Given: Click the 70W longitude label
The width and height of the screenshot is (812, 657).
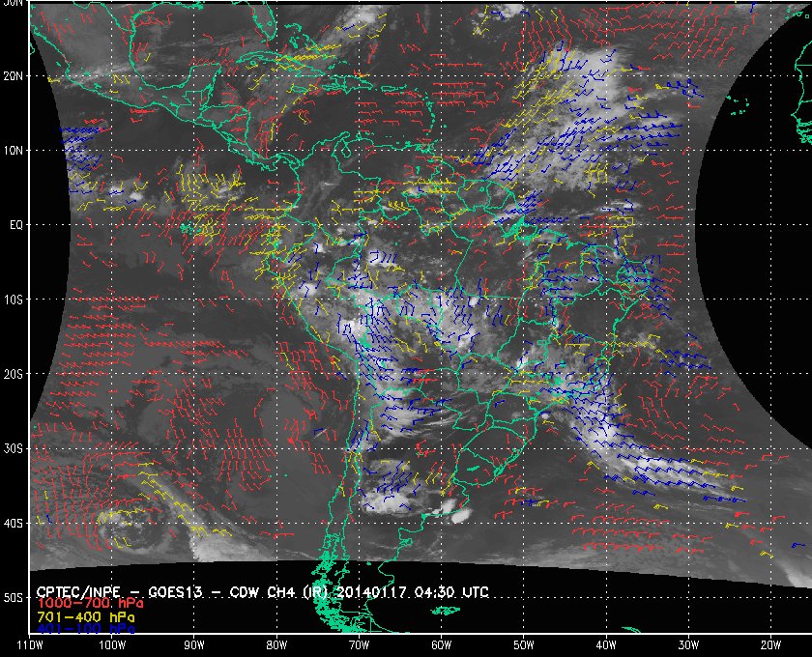Looking at the screenshot, I should tap(359, 645).
